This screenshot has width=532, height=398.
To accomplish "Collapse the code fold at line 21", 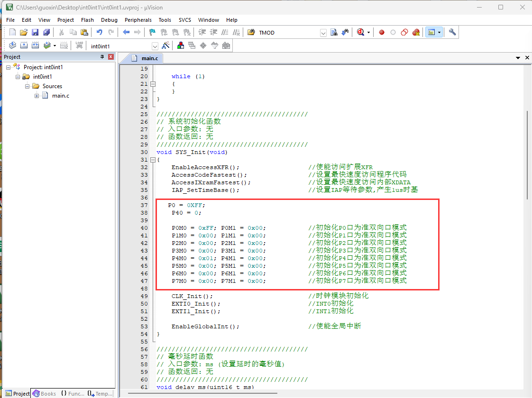I will [153, 84].
